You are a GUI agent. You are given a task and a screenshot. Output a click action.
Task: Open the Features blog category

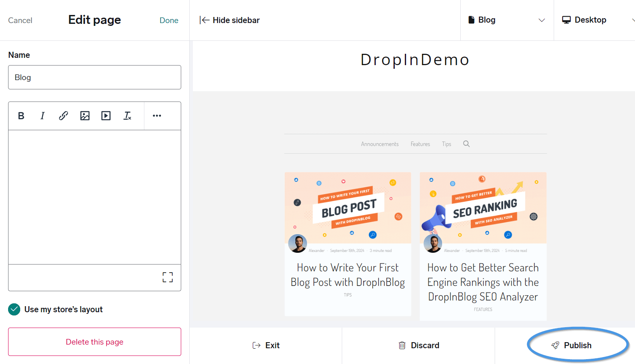[x=420, y=144]
